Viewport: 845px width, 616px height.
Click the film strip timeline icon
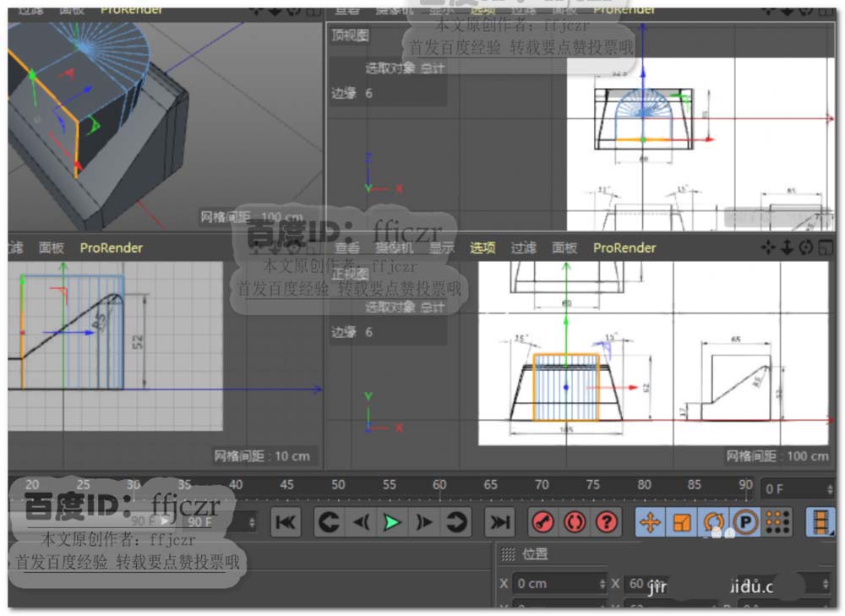(x=820, y=523)
